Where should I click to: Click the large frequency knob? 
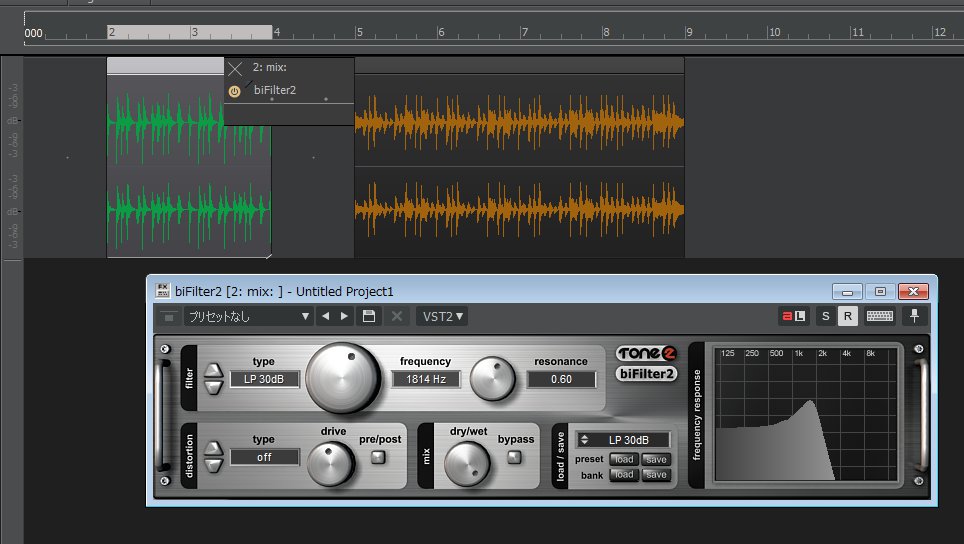343,378
